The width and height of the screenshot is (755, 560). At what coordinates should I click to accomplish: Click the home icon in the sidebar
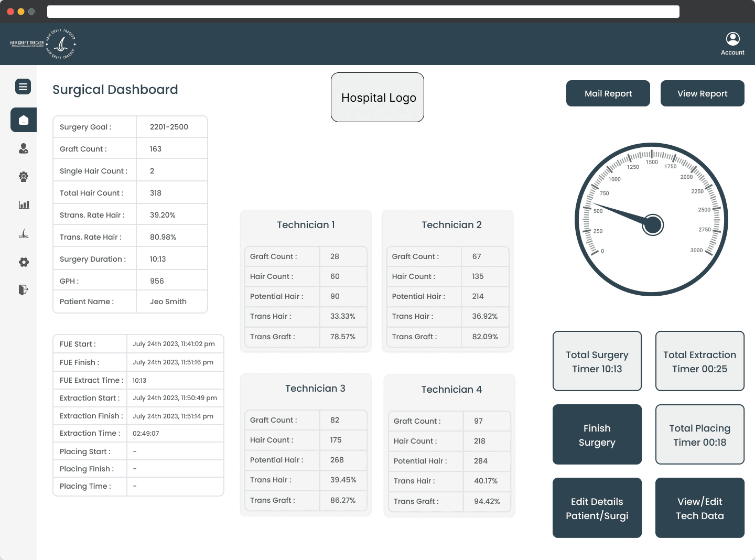(x=24, y=120)
